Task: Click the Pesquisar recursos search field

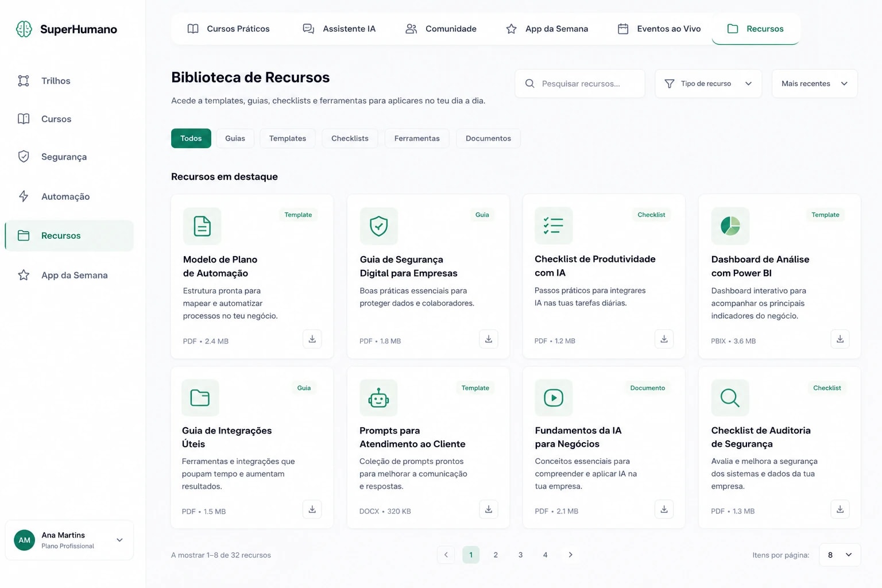Action: (x=579, y=84)
